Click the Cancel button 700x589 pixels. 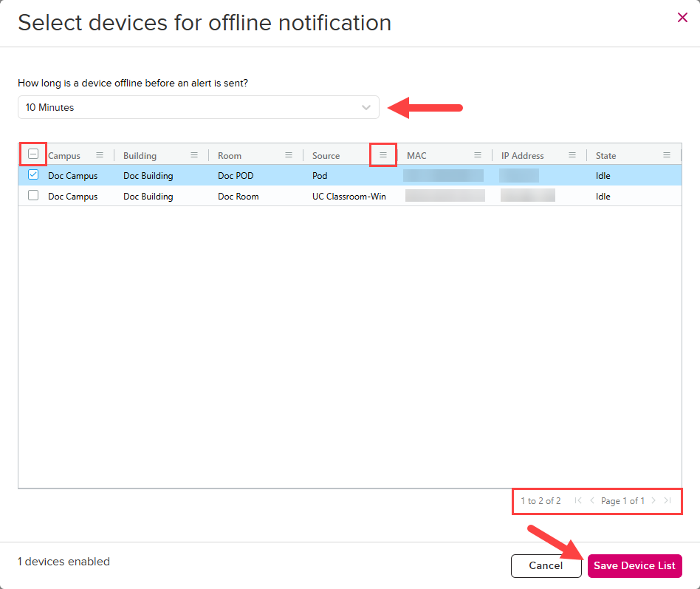[x=546, y=566]
